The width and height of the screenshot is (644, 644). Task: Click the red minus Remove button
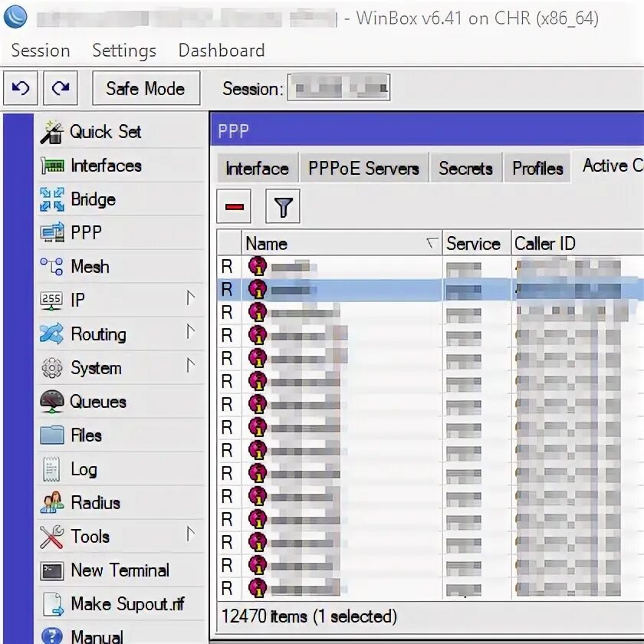234,206
